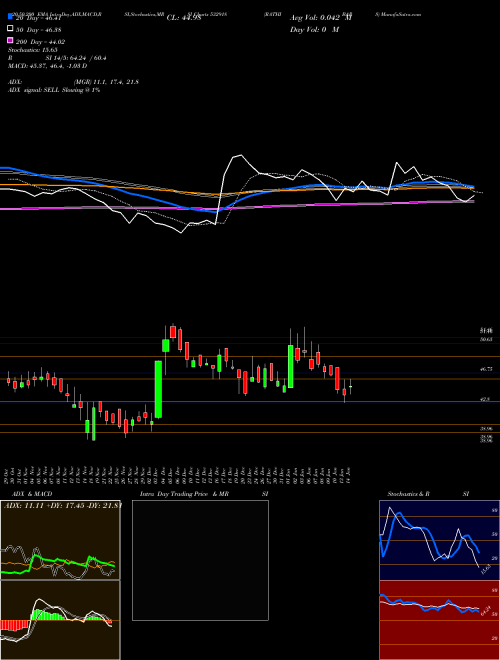Click the magenta 200 Day legend swatch
This screenshot has width=500, height=660.
click(x=10, y=41)
